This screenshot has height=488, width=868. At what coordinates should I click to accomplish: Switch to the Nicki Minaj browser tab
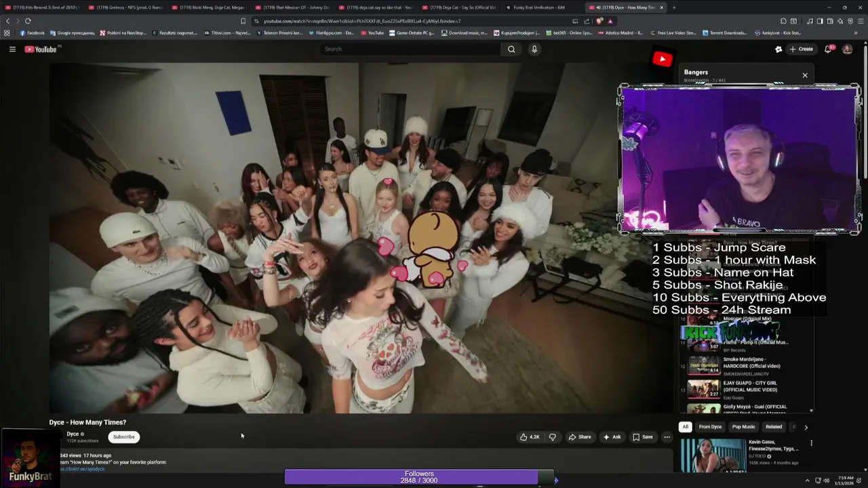[x=209, y=7]
